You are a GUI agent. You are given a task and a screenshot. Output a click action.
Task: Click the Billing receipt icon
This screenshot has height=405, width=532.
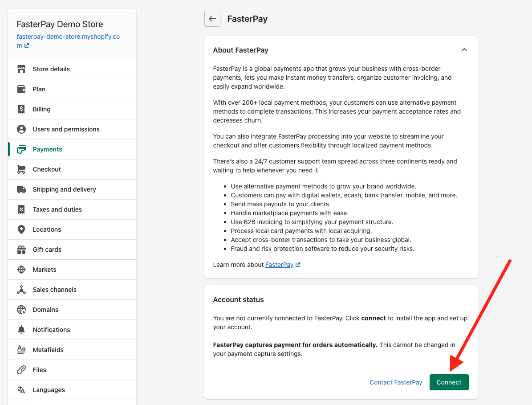(x=21, y=109)
